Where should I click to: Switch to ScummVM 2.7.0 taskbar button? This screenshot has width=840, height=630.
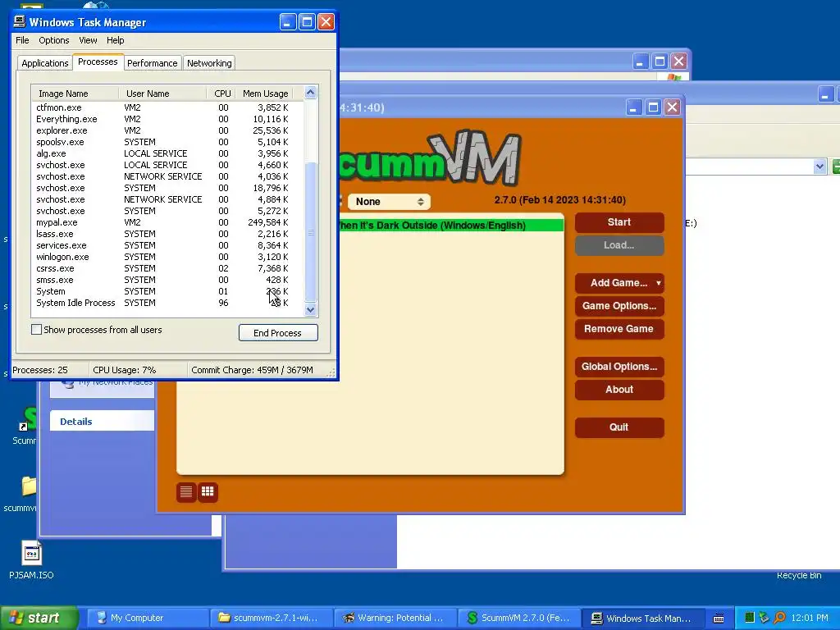click(518, 618)
